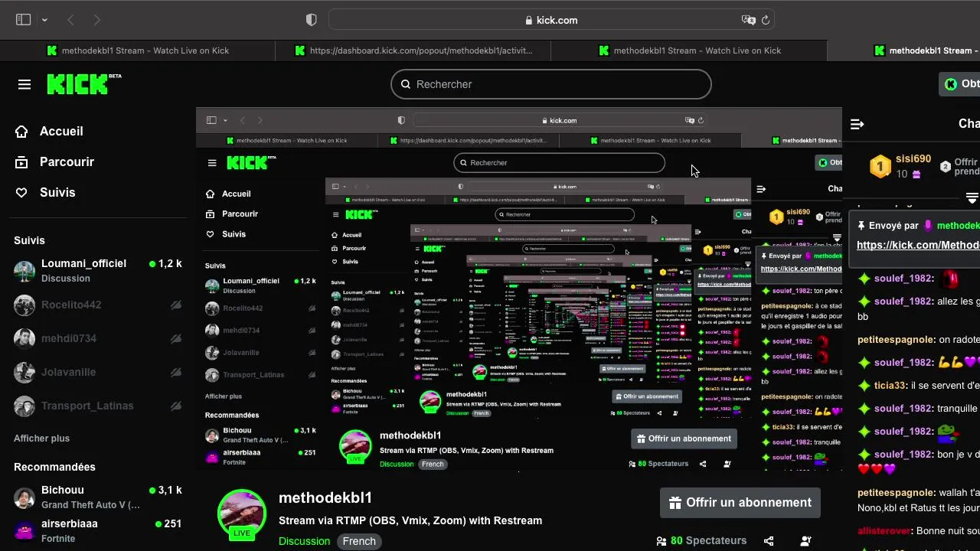
Task: Click the Jolavanille offline status icon
Action: tap(176, 372)
